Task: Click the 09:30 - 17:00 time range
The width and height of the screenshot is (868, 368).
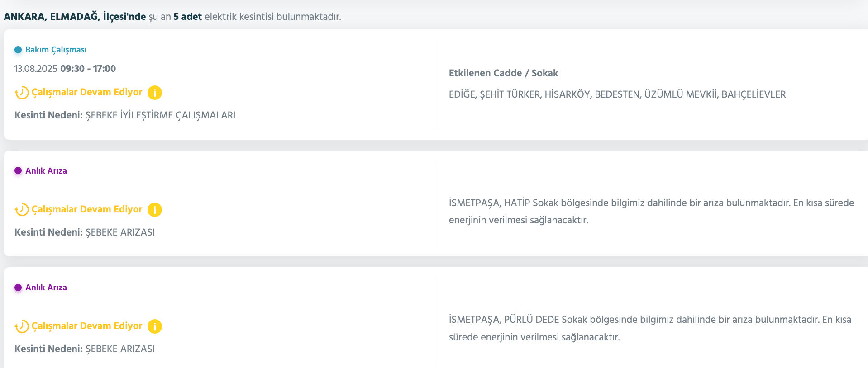Action: (x=88, y=68)
